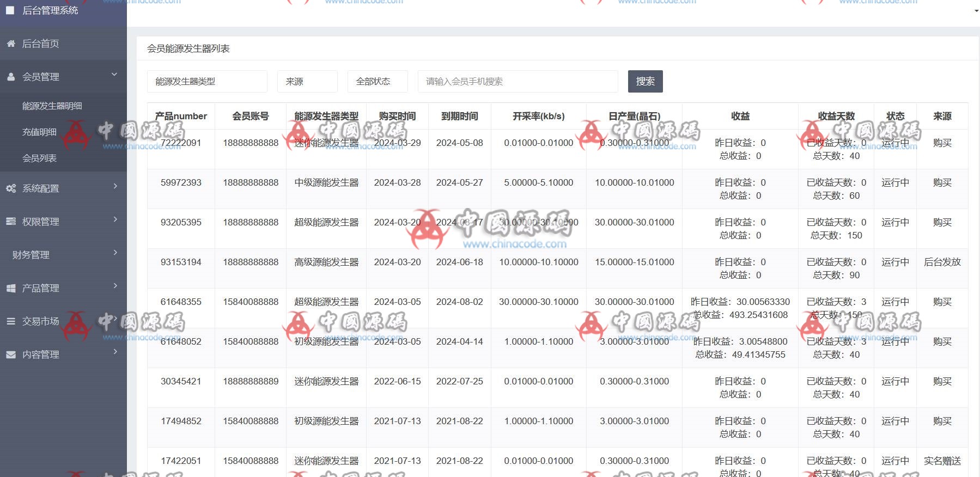Click the 产品number column header

tap(181, 116)
